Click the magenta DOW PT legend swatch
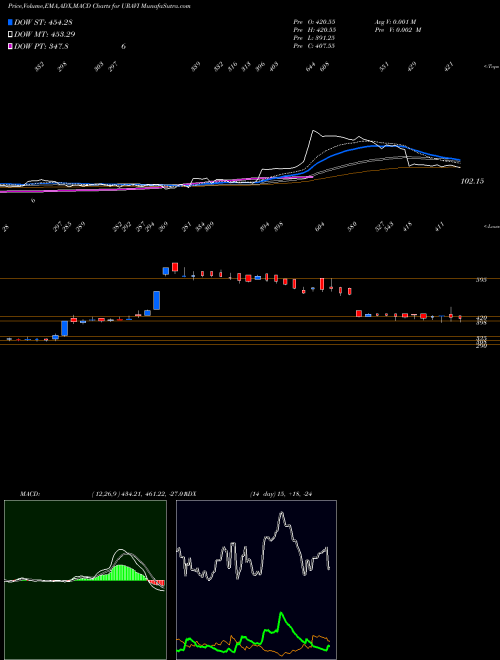The height and width of the screenshot is (660, 500). tap(10, 46)
